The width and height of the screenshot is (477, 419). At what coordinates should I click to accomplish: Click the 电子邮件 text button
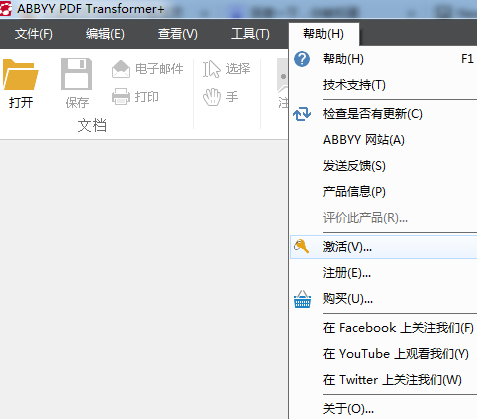click(x=159, y=69)
